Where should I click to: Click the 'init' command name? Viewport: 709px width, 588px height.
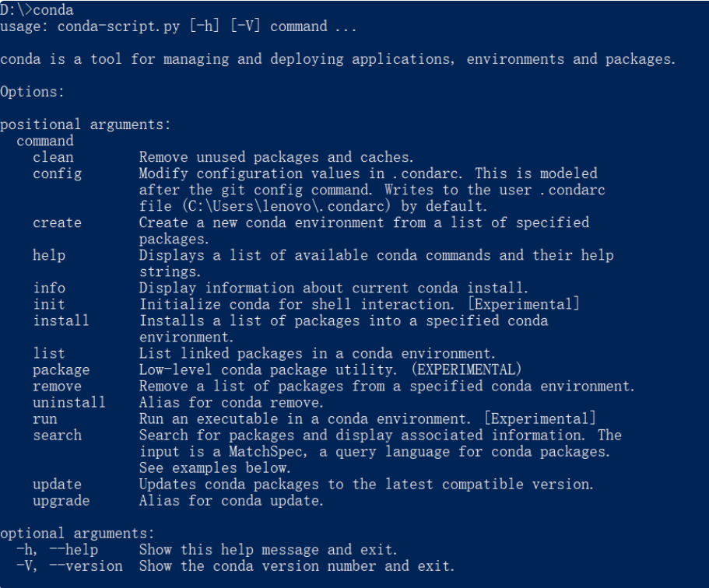49,305
